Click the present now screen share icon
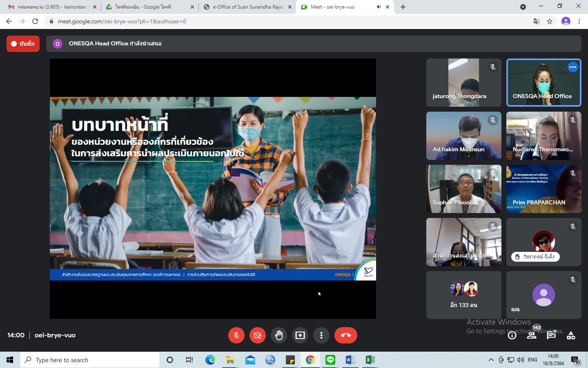Viewport: 588px width, 368px height. click(x=300, y=335)
